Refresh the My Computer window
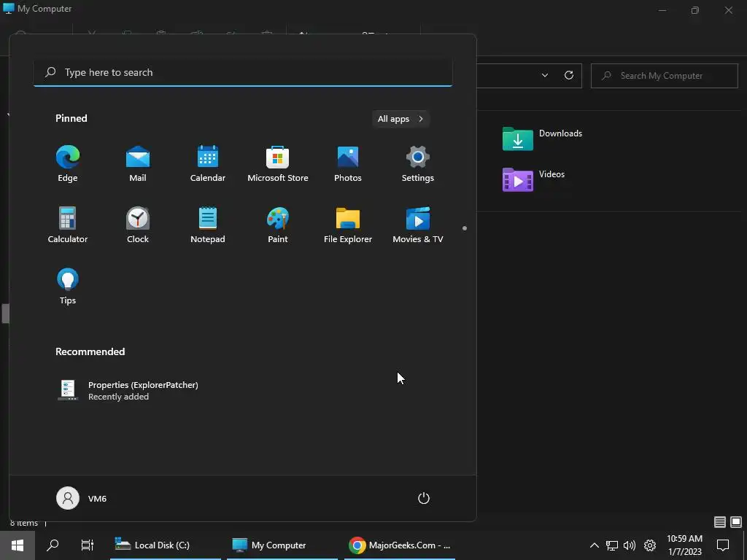This screenshot has height=560, width=747. point(569,75)
